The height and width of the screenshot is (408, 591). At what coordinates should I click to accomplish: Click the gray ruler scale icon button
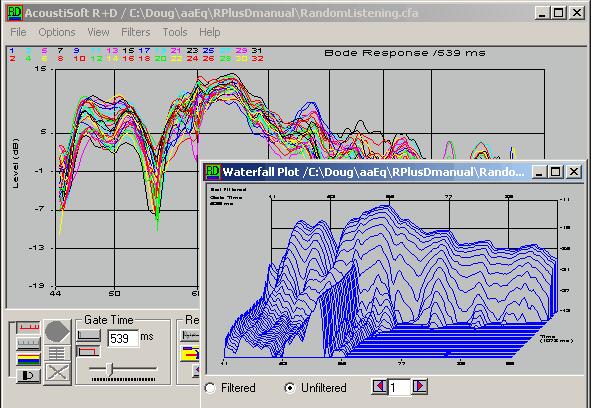click(28, 344)
